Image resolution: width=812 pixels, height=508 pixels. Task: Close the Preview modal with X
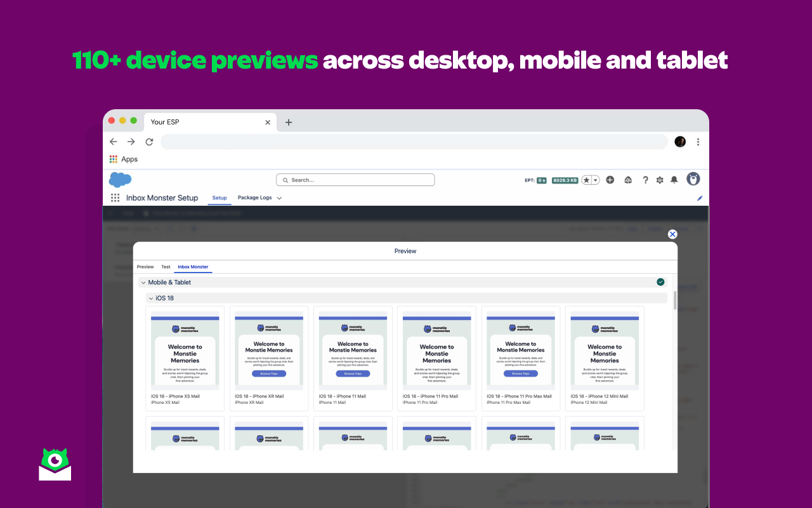pos(672,234)
